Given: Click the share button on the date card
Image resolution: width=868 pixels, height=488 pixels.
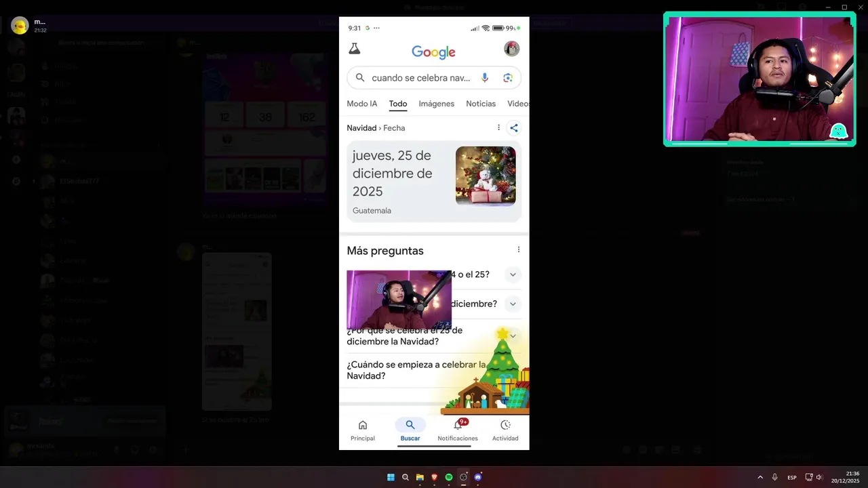Looking at the screenshot, I should [513, 127].
